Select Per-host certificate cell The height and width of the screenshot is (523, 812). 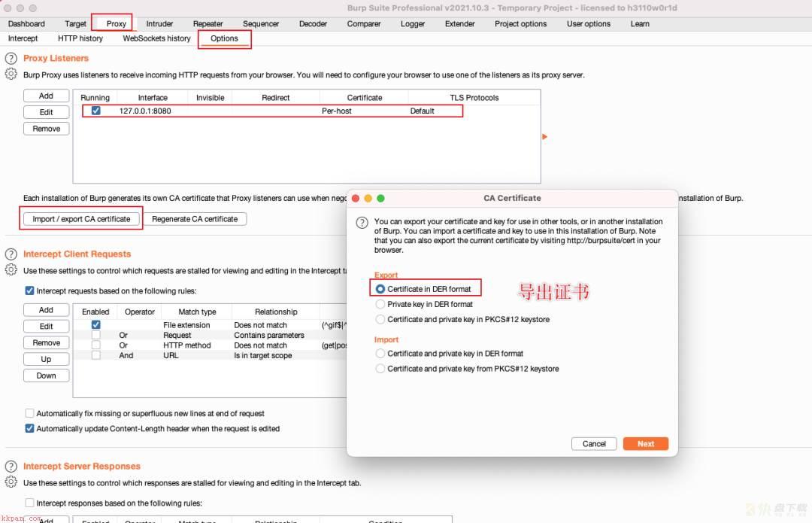click(337, 111)
